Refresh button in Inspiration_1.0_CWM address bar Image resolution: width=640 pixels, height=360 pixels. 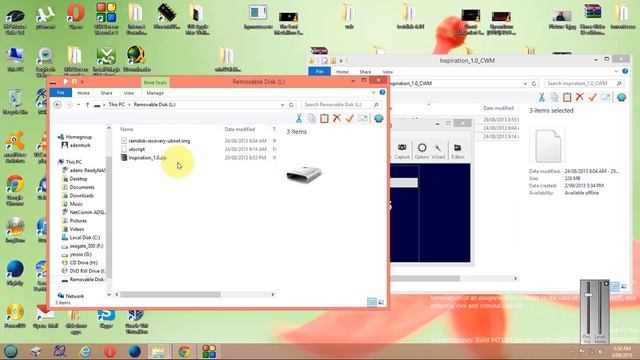pos(534,83)
